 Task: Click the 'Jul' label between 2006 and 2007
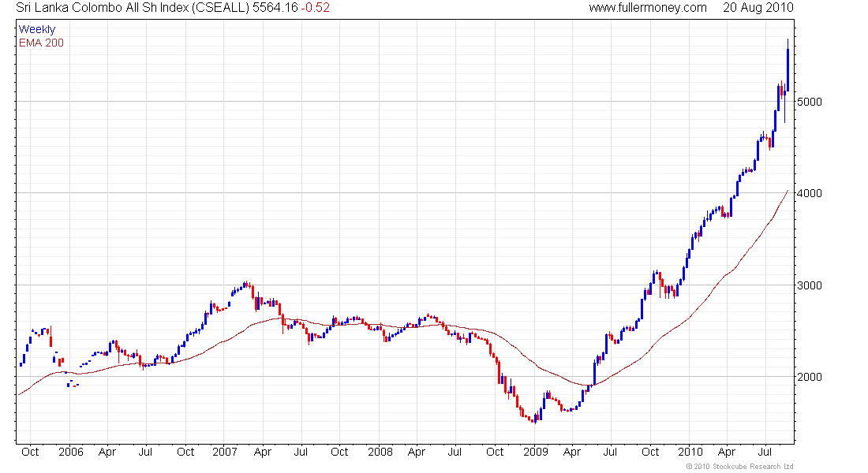[x=145, y=452]
